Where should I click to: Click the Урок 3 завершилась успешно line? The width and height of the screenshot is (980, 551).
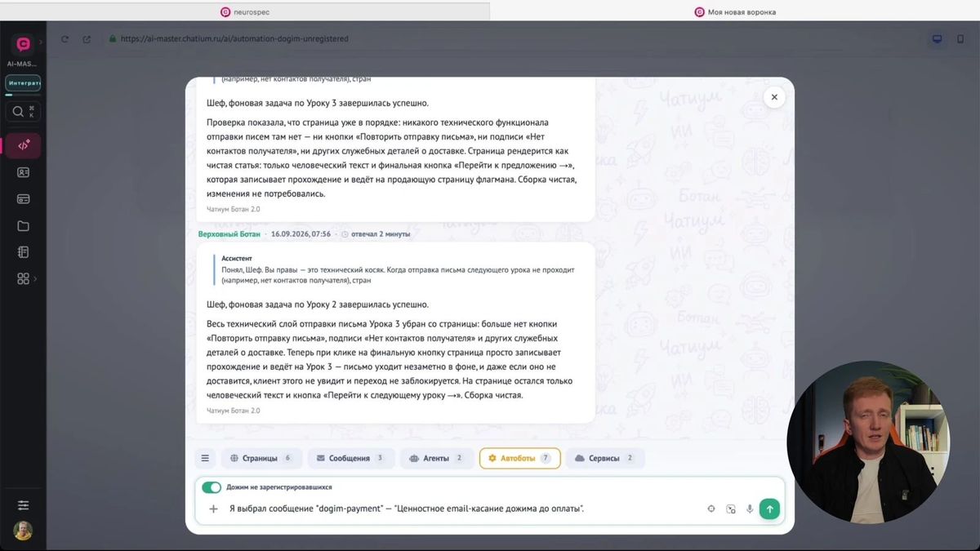(x=318, y=103)
